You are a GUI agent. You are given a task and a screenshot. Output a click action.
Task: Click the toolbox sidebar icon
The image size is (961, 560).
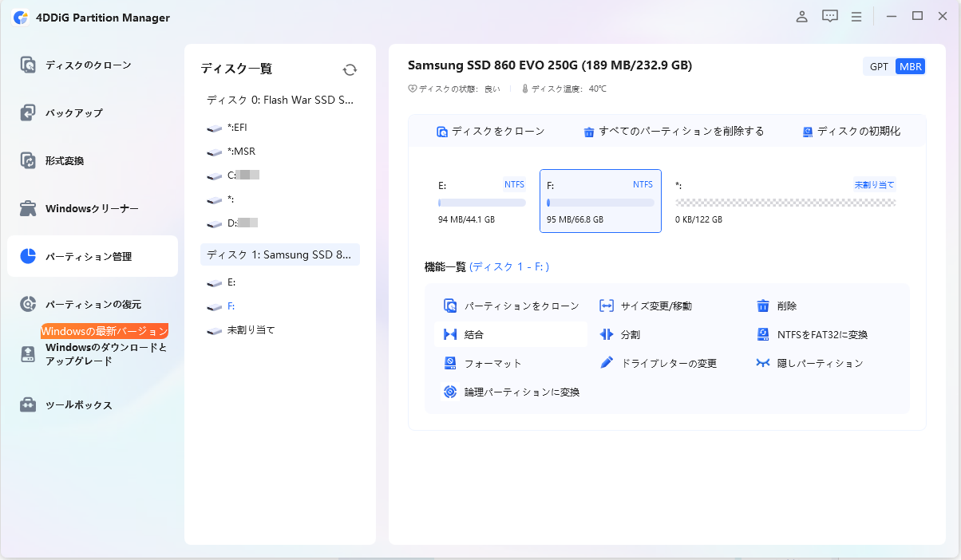point(28,405)
